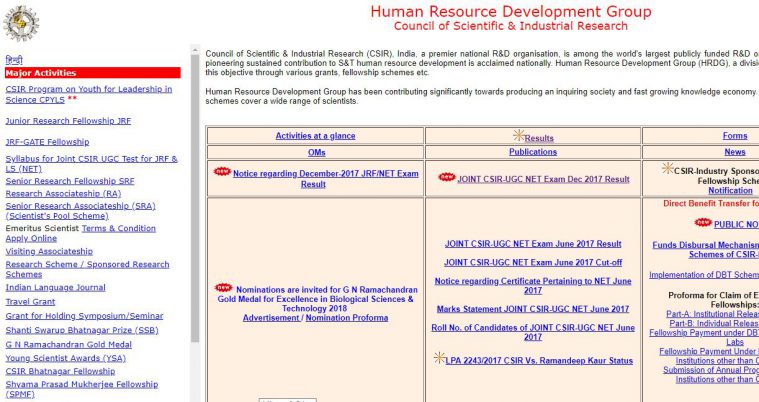Open Syllabus for Joint CSIR UGC Test link

click(x=91, y=164)
